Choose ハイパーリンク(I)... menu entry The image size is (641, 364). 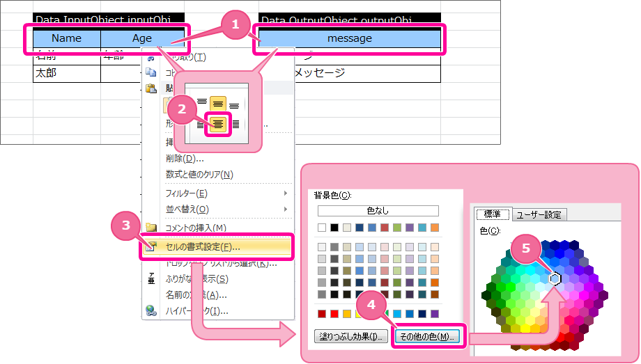point(196,311)
